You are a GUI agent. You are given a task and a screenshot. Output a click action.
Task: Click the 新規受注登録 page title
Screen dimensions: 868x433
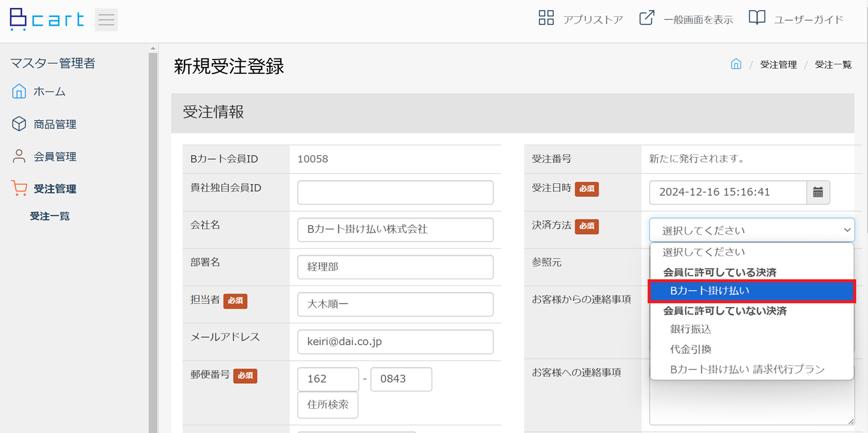click(229, 66)
